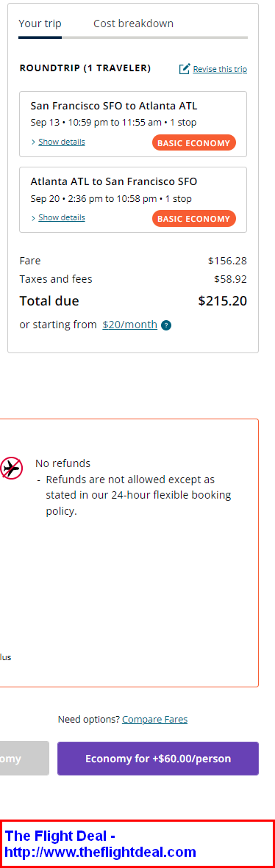Expand Show details chevron for SFO to ATL
The width and height of the screenshot is (275, 868).
tap(33, 142)
